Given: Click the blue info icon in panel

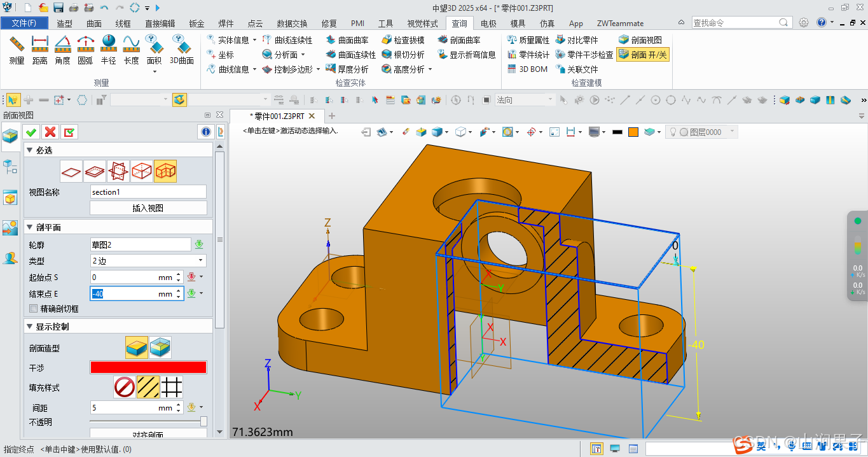Looking at the screenshot, I should click(x=205, y=132).
